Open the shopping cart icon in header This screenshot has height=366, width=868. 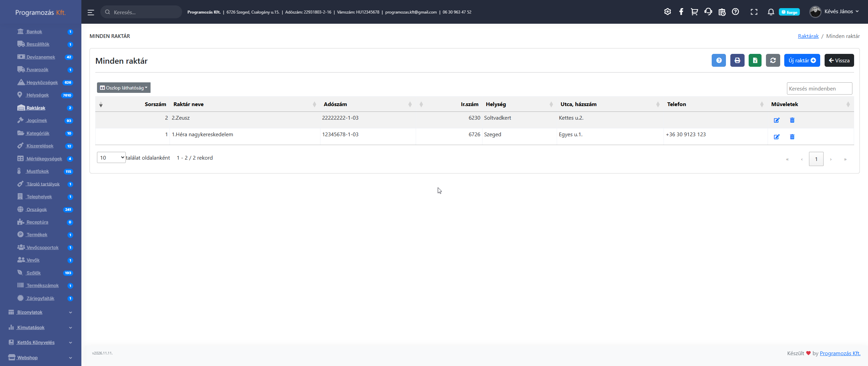point(694,12)
